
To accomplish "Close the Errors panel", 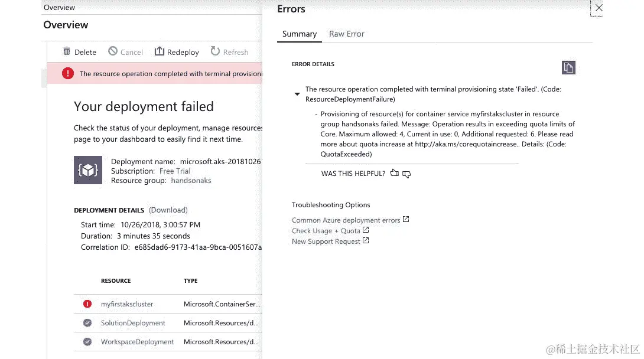I will pyautogui.click(x=599, y=8).
